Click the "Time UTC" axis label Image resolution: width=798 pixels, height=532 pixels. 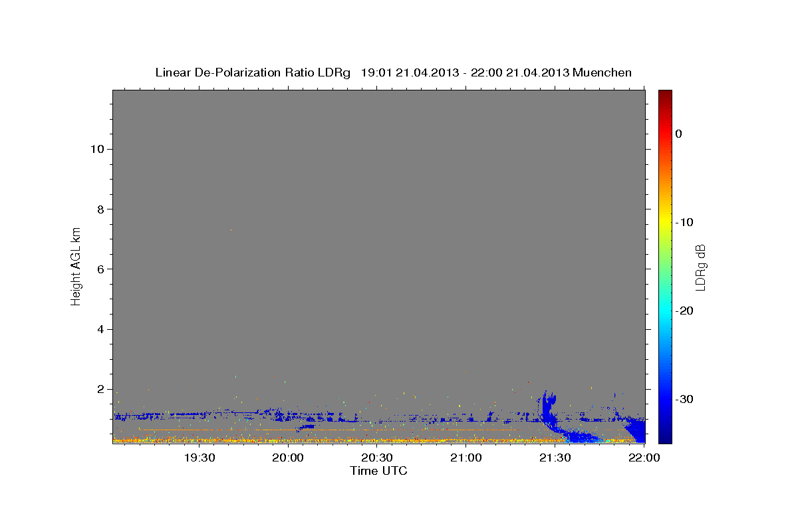(378, 471)
